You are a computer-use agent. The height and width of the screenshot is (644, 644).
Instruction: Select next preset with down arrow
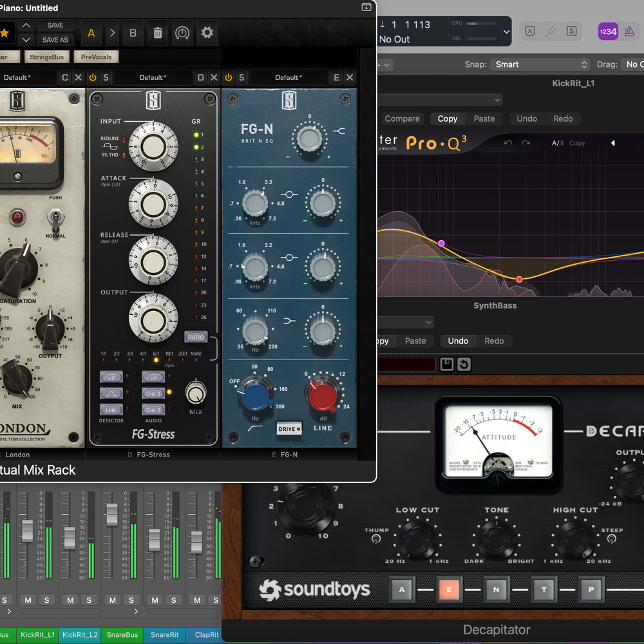coord(26,39)
